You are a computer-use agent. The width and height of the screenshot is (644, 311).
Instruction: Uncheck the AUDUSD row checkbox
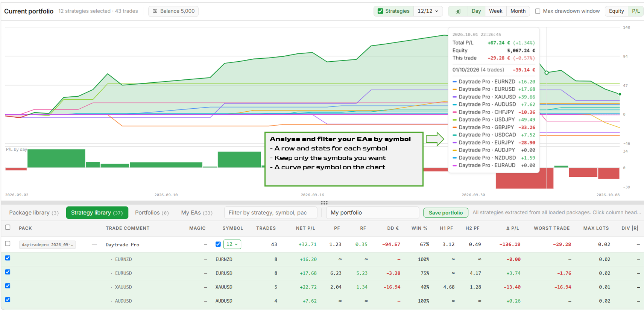8,300
